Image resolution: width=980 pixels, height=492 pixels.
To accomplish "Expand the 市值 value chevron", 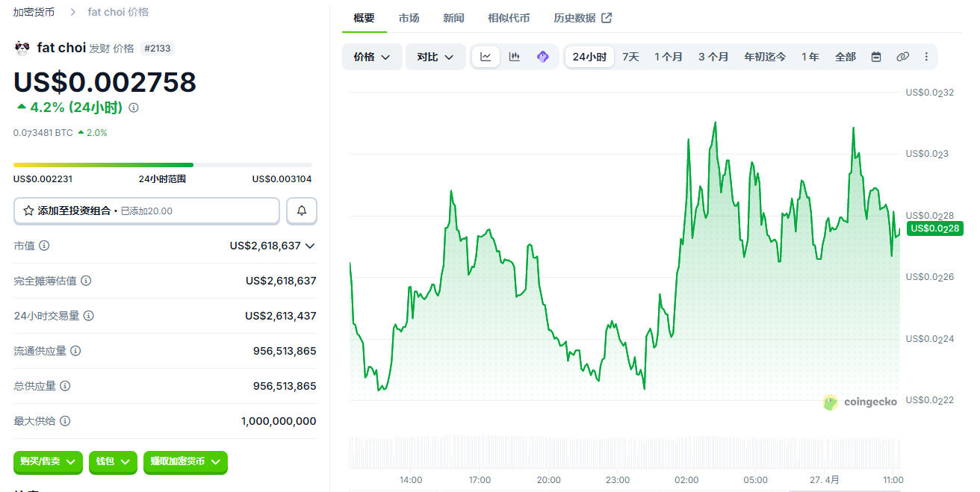I will click(x=310, y=246).
